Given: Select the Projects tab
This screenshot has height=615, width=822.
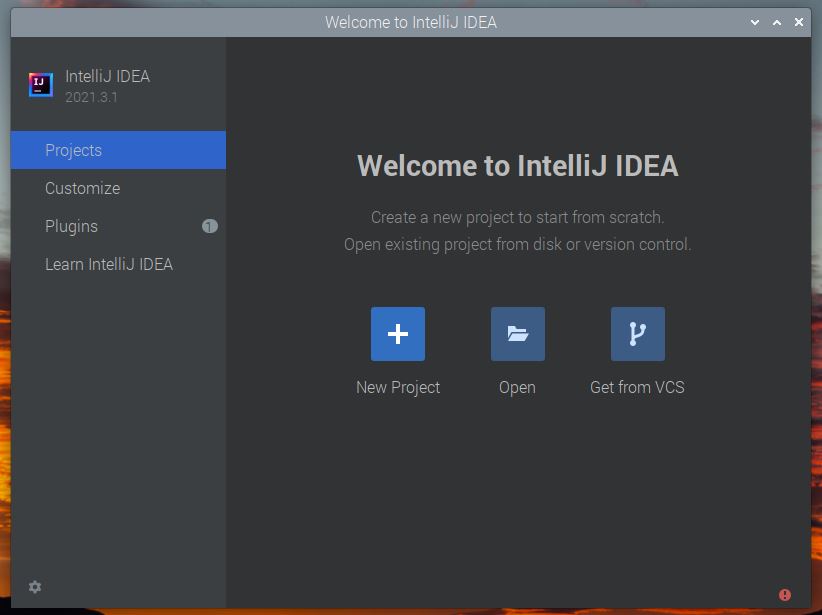Looking at the screenshot, I should [x=118, y=150].
